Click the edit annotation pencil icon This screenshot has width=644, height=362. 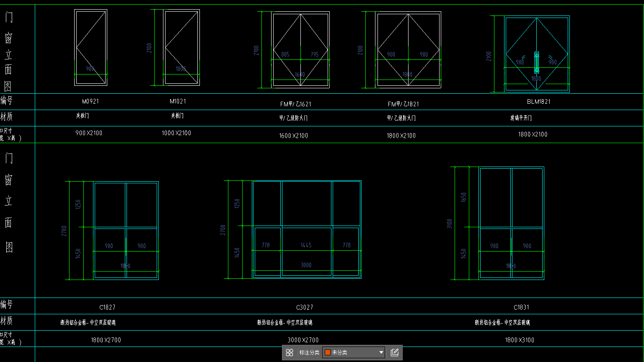coord(394,352)
